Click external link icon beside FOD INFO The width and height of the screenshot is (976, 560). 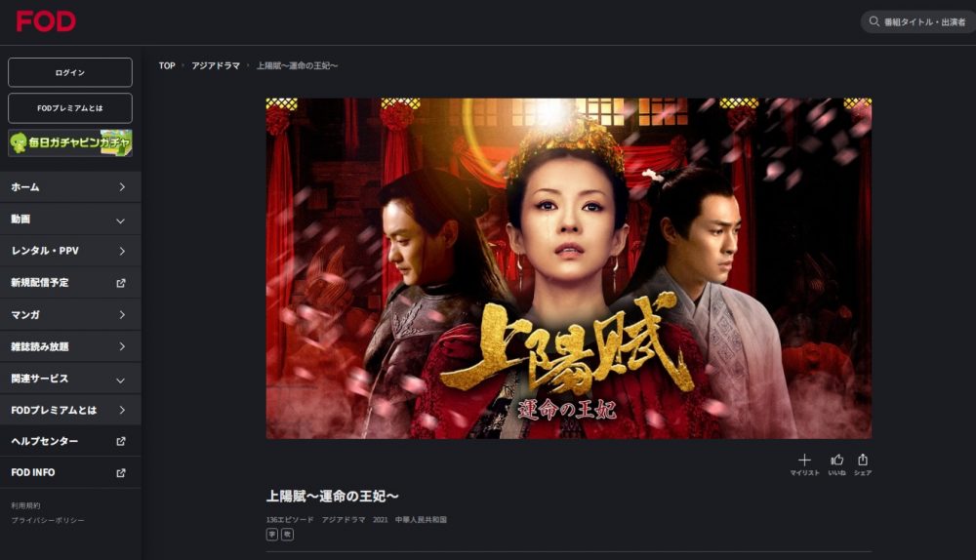pyautogui.click(x=121, y=473)
